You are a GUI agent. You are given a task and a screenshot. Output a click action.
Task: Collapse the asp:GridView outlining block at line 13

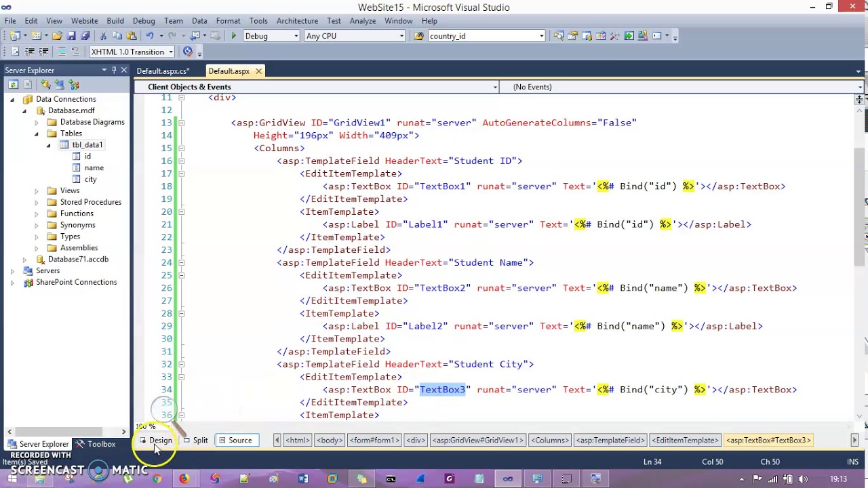point(181,123)
